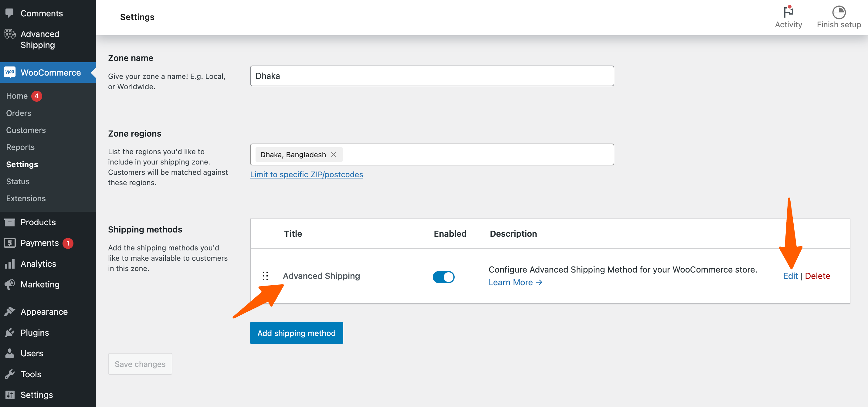Click the Plugins plug icon
This screenshot has height=407, width=868.
tap(9, 333)
